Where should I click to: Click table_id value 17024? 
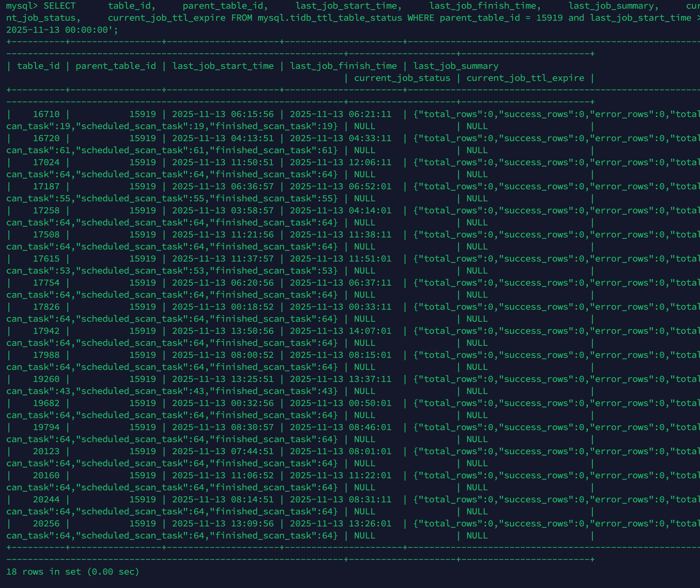tap(46, 162)
